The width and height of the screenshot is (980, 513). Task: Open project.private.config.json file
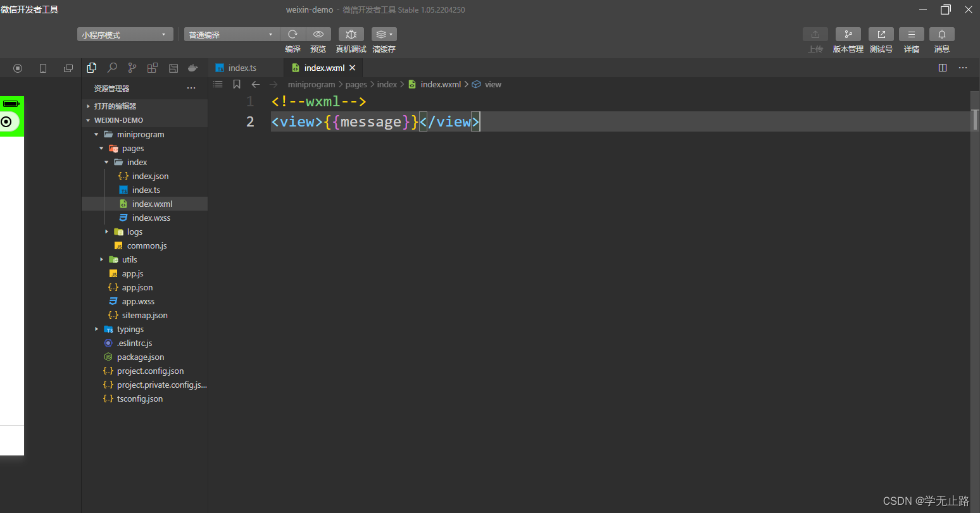tap(144, 385)
